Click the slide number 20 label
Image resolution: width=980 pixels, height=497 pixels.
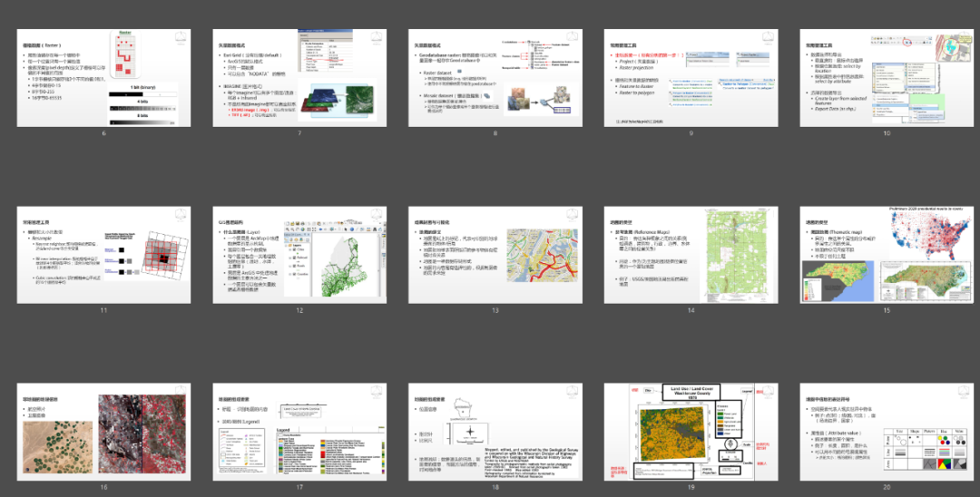887,487
